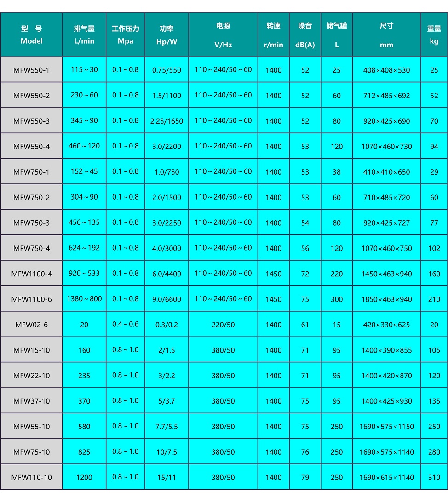The width and height of the screenshot is (448, 502).
Task: Select the dimension 1450×463×940
Action: click(386, 274)
